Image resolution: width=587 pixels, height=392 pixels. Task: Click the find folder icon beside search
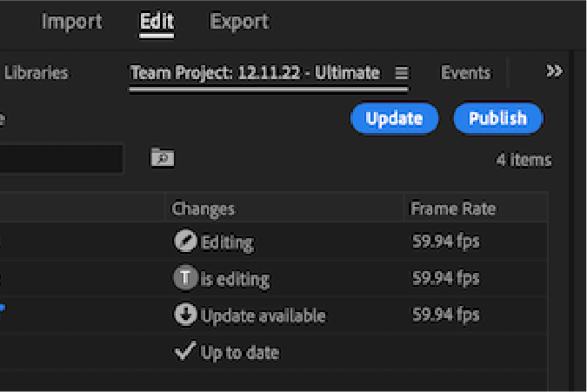(x=162, y=157)
